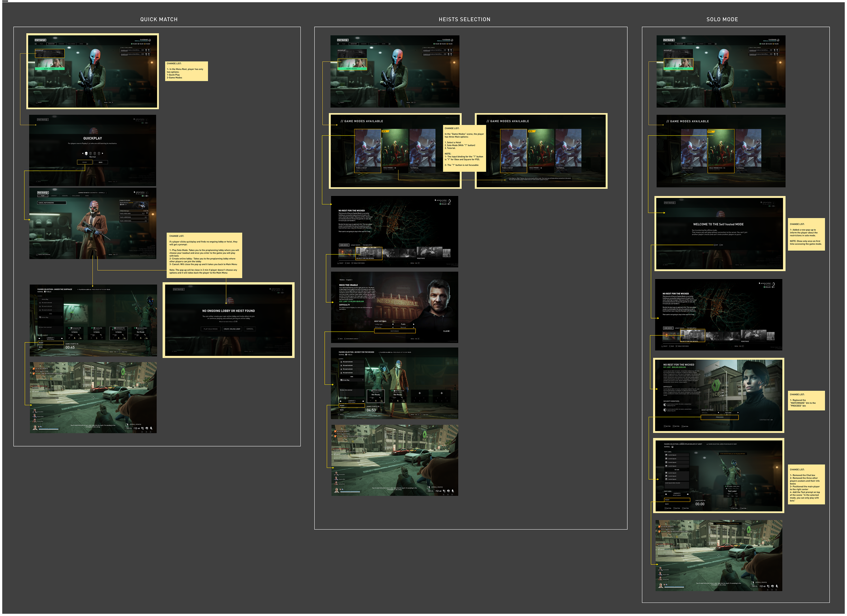The image size is (847, 616).
Task: Select HEISTS SELECTION section title
Action: click(x=465, y=19)
